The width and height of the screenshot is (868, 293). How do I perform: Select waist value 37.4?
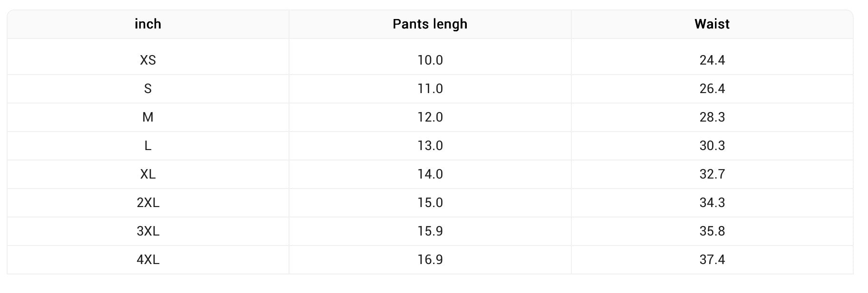coord(712,260)
